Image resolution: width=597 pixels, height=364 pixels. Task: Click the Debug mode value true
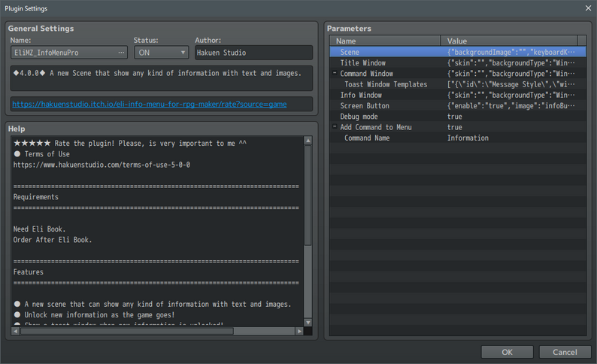(455, 116)
